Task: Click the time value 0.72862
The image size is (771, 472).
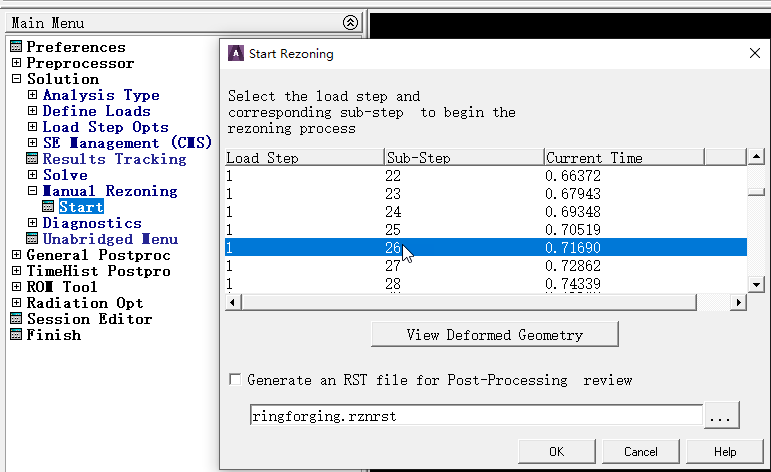Action: (x=573, y=266)
